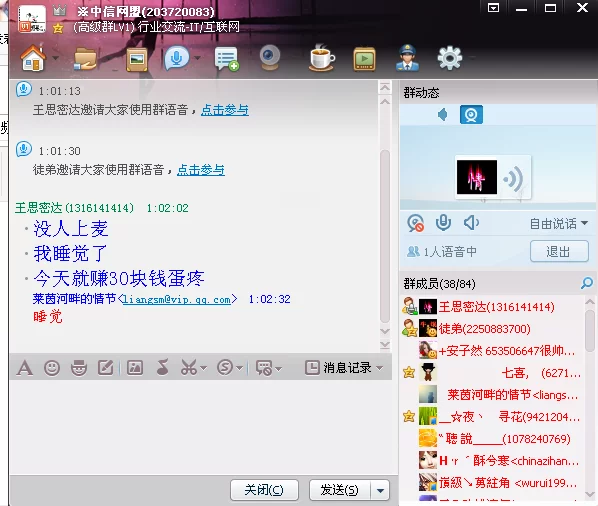Select member 徒弟(2250883700) in list
This screenshot has height=506, width=598.
492,329
